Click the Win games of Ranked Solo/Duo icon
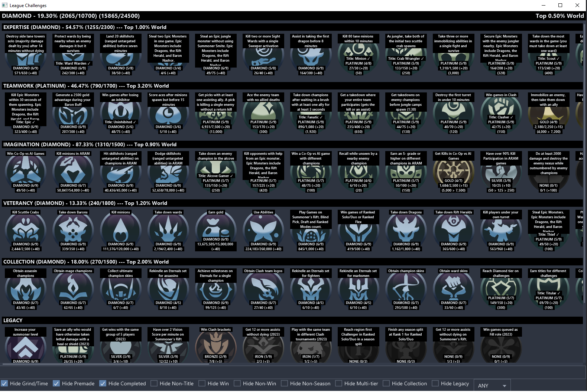The image size is (587, 392). click(x=359, y=231)
